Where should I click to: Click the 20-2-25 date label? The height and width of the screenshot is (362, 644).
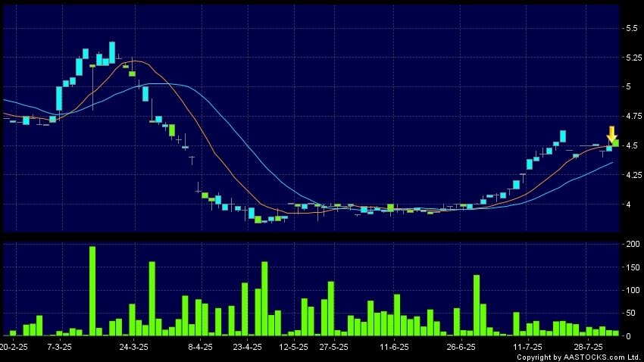pyautogui.click(x=14, y=347)
